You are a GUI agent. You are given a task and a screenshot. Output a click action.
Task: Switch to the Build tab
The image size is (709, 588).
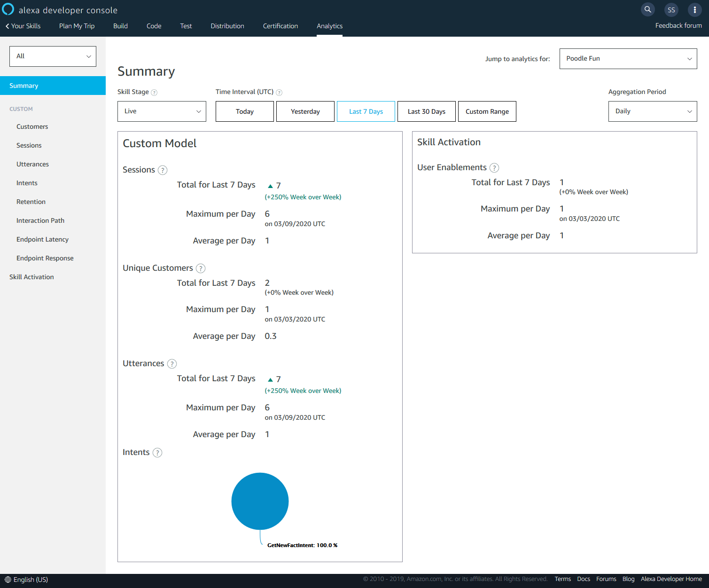(120, 26)
